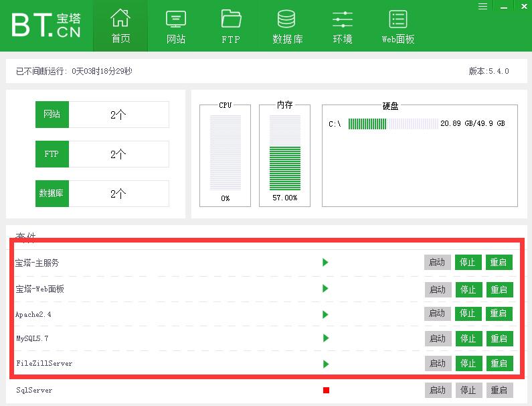
Task: Restart the 宝塔-主服务 service
Action: (499, 262)
